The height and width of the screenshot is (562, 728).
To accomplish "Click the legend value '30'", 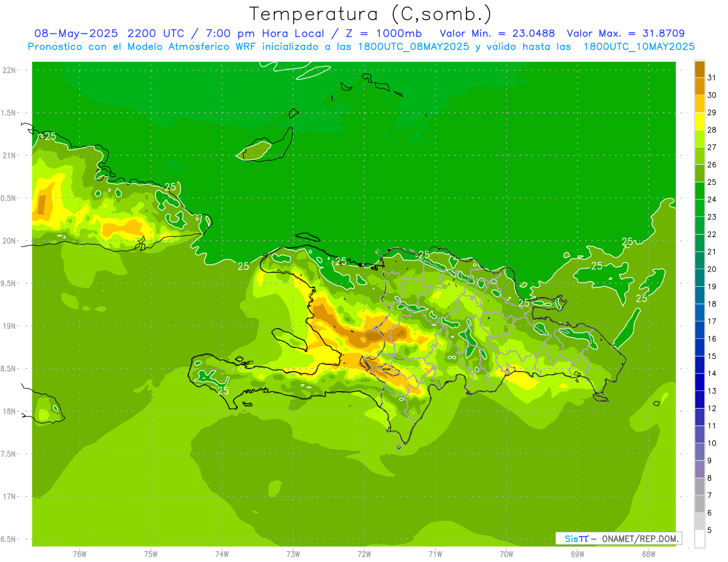I will (712, 95).
